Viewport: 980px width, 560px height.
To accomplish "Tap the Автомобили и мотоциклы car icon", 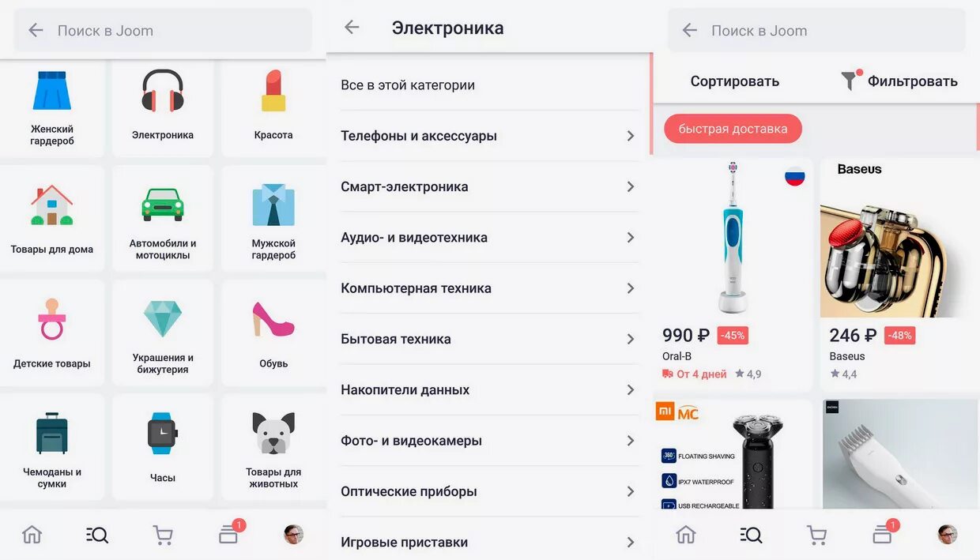I will [163, 204].
